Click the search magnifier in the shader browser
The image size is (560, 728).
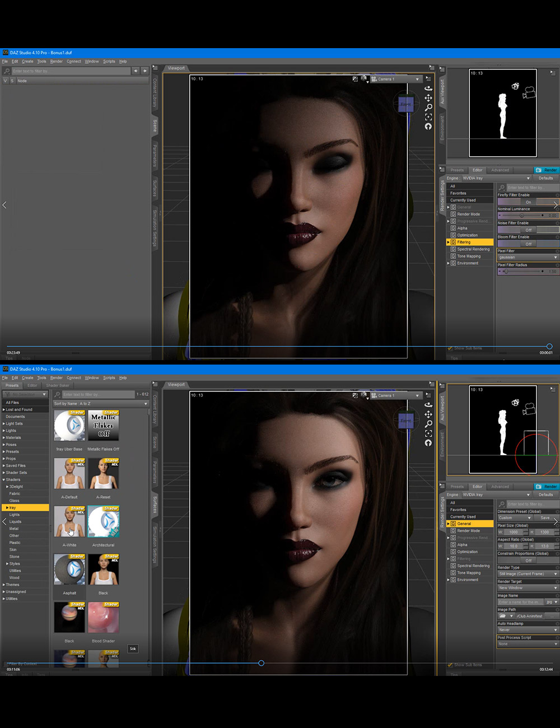56,394
